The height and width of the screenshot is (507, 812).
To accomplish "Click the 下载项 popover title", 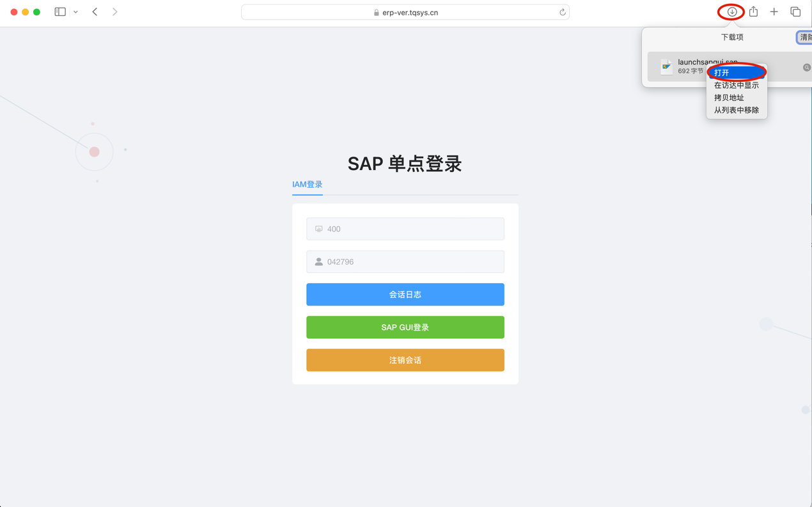I will [x=732, y=37].
